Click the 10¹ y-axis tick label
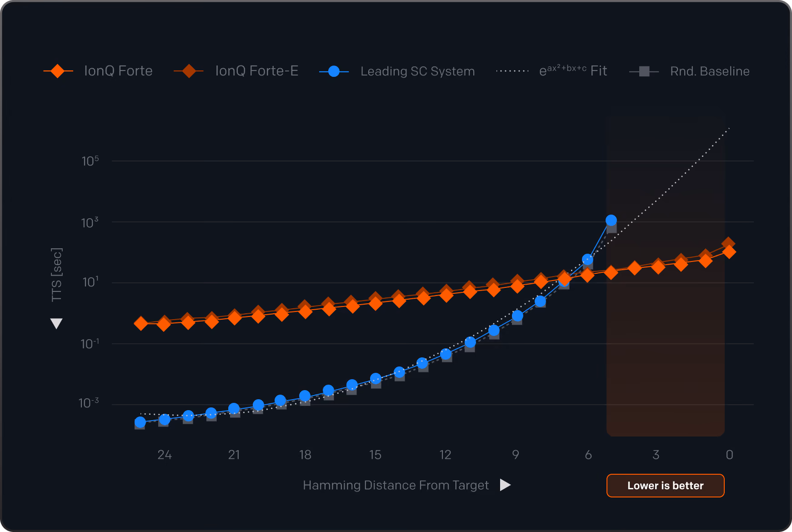This screenshot has height=532, width=792. pyautogui.click(x=90, y=282)
